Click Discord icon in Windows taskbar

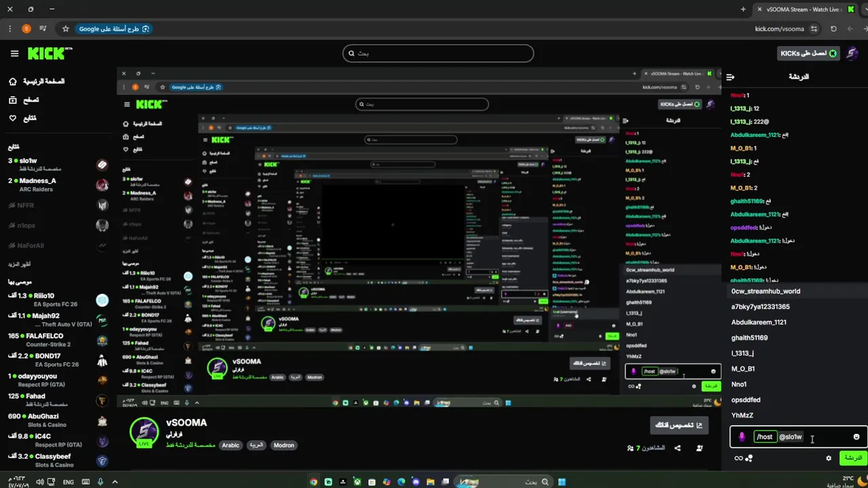click(x=416, y=482)
